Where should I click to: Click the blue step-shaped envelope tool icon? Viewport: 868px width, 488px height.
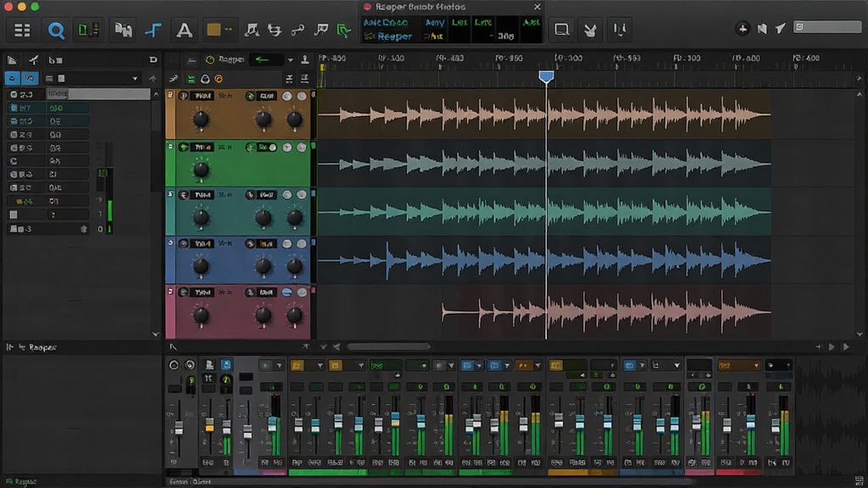(x=153, y=30)
